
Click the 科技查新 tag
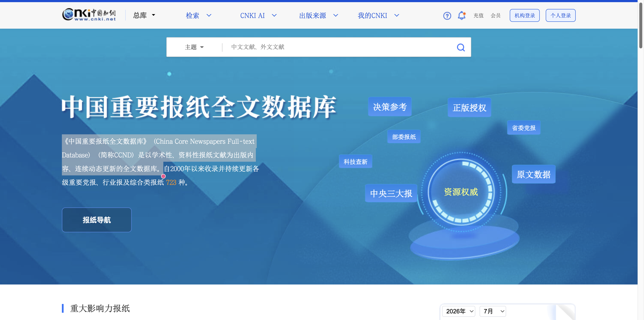pyautogui.click(x=355, y=162)
